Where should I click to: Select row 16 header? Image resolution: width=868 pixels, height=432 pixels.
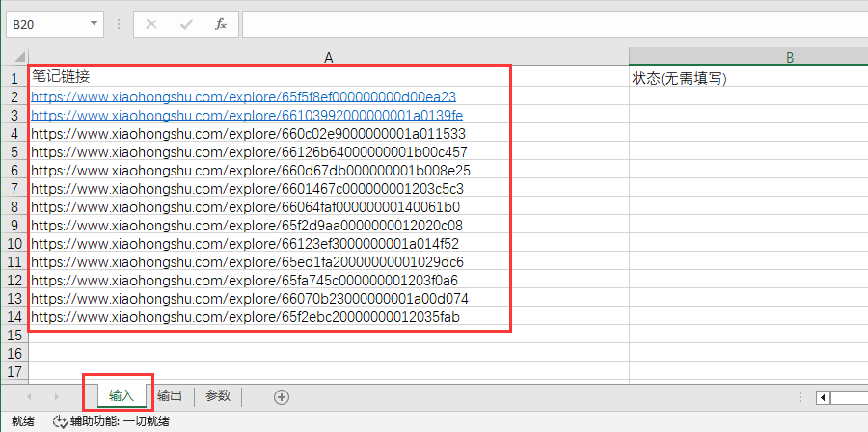click(14, 353)
